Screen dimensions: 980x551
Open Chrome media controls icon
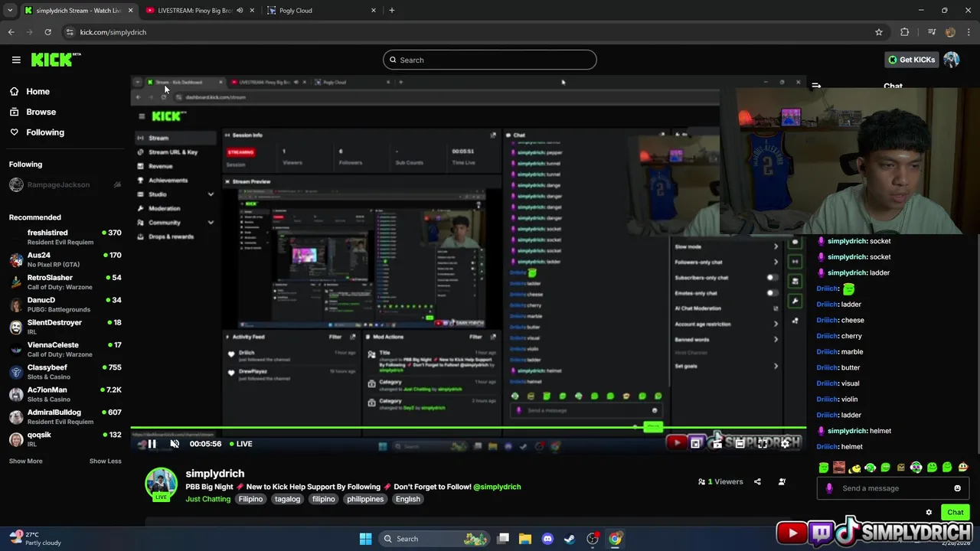[x=932, y=32]
